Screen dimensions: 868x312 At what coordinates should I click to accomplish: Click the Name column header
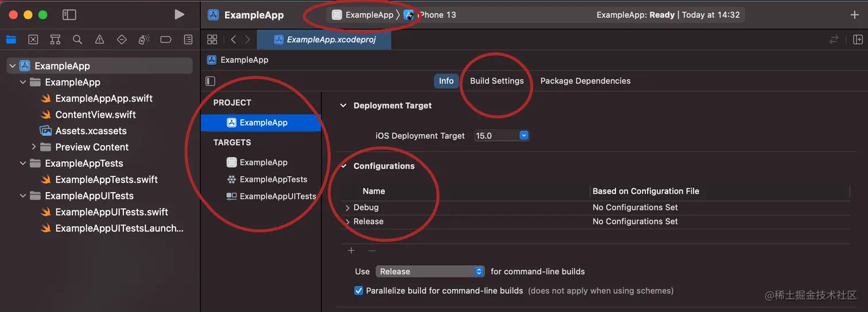tap(374, 191)
